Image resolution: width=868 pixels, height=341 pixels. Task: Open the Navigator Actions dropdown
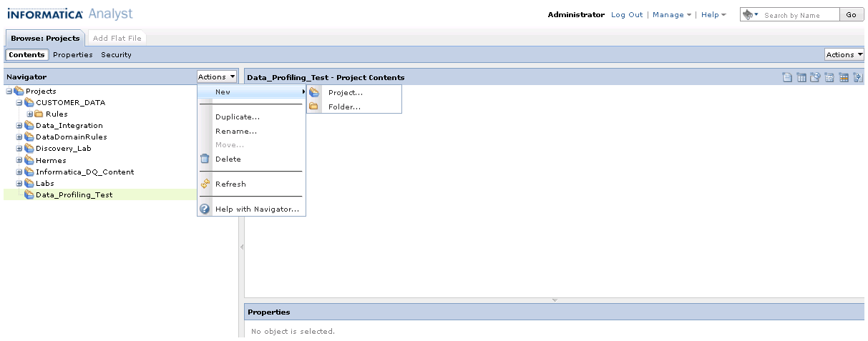[217, 76]
